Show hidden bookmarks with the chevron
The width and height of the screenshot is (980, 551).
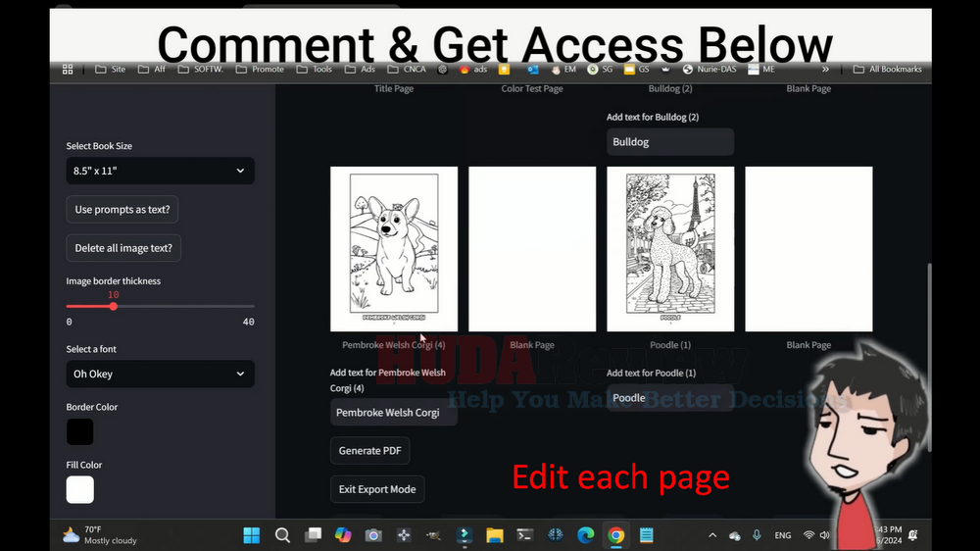(825, 70)
